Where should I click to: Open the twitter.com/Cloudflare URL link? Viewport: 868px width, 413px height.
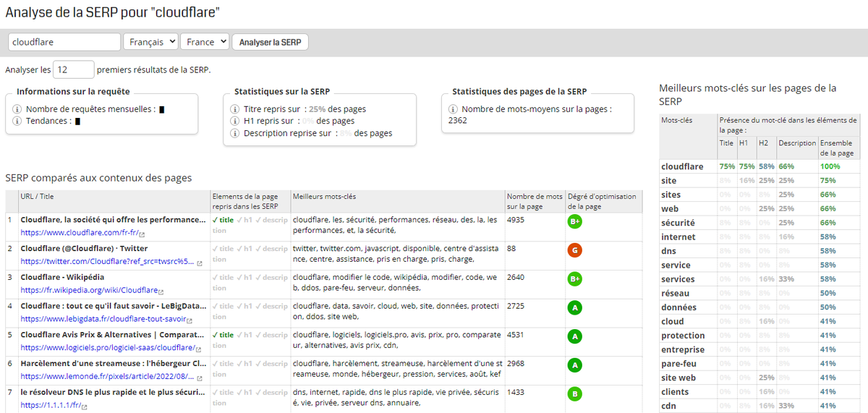point(108,262)
